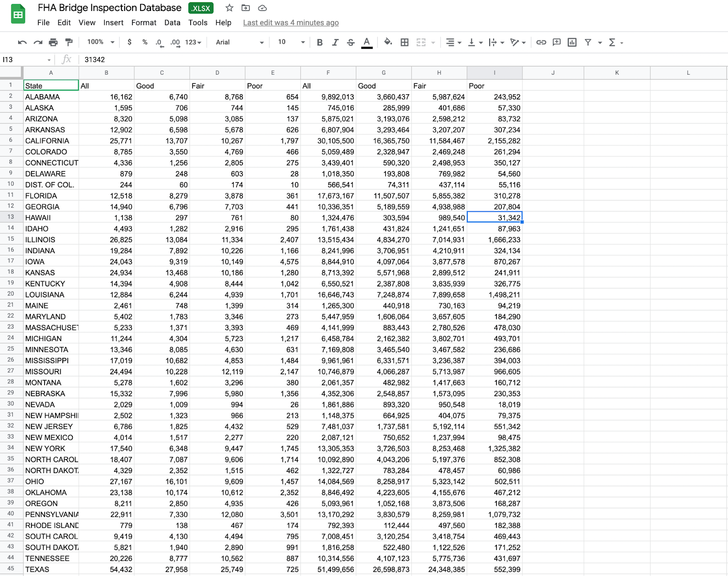This screenshot has height=576, width=728.
Task: Decrease decimal places icon
Action: pyautogui.click(x=159, y=42)
